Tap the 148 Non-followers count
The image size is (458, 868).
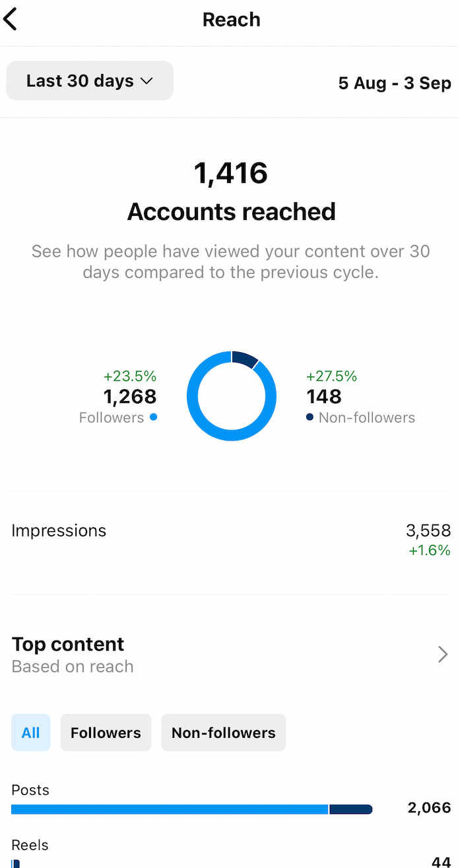[324, 396]
